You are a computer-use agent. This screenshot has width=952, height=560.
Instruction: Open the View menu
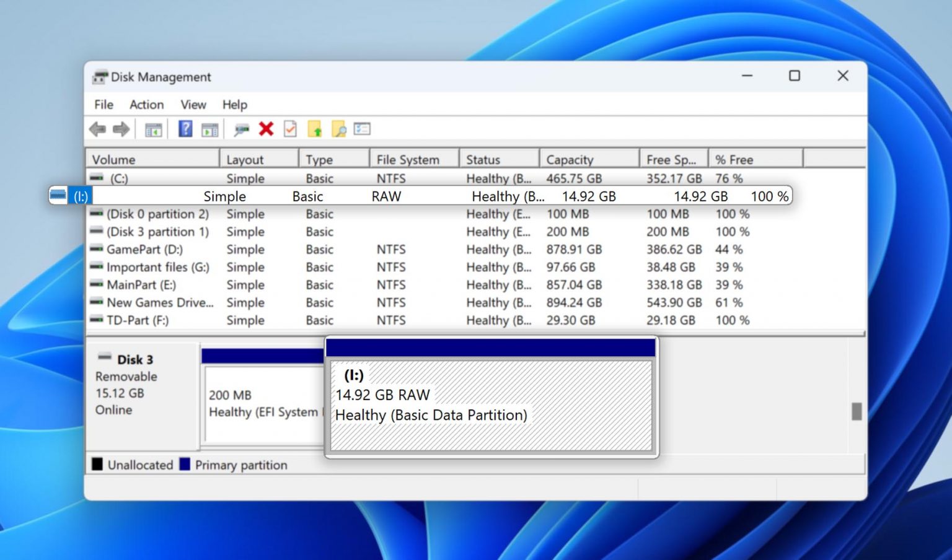pyautogui.click(x=193, y=104)
